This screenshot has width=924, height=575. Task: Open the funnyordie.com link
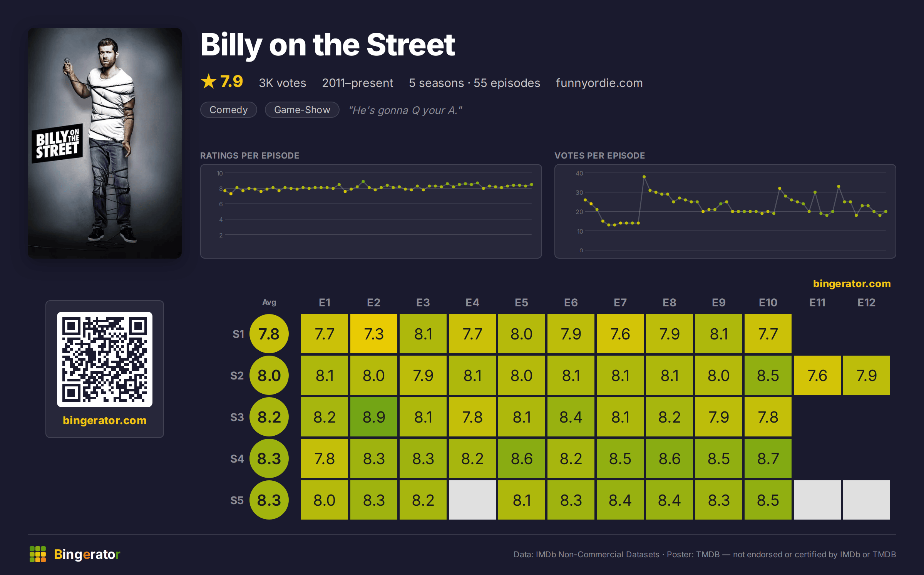point(599,83)
